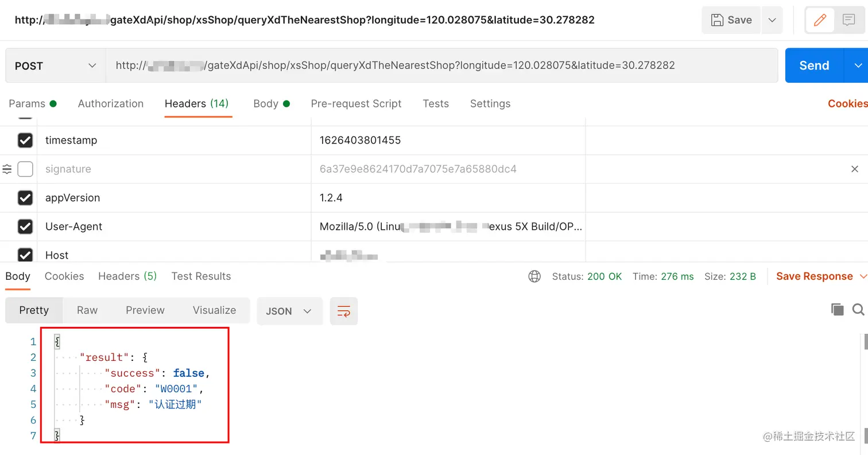The width and height of the screenshot is (868, 455).
Task: Open the response Cookies tab
Action: [64, 276]
